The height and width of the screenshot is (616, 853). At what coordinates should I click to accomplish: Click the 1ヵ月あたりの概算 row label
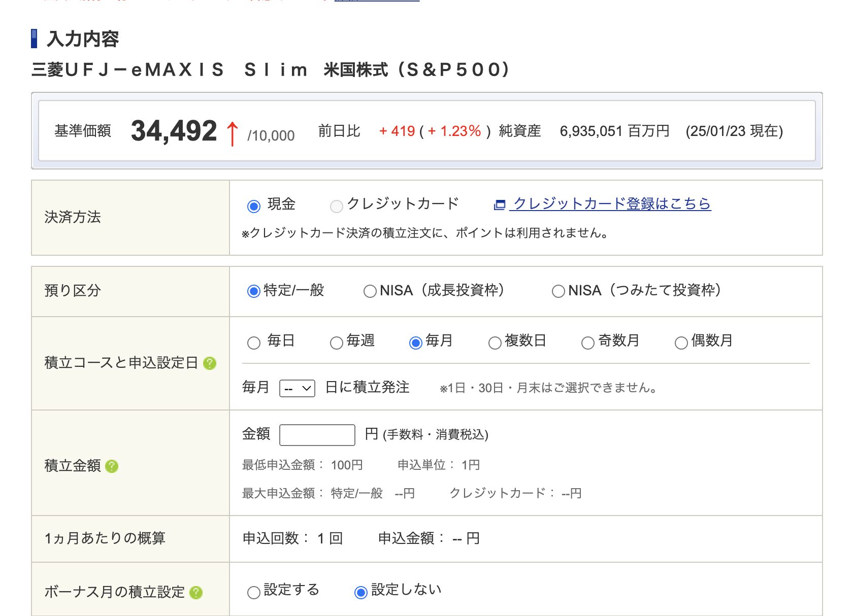pyautogui.click(x=105, y=538)
